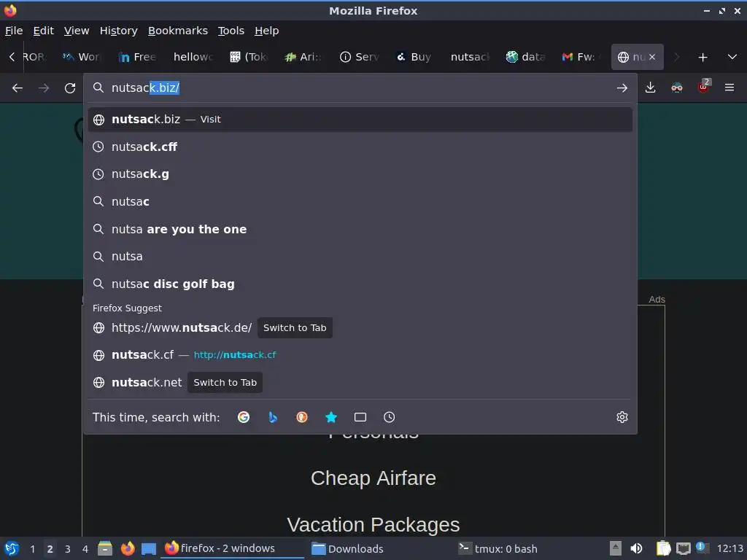
Task: Visit the nutsack.biz suggestion
Action: [360, 119]
